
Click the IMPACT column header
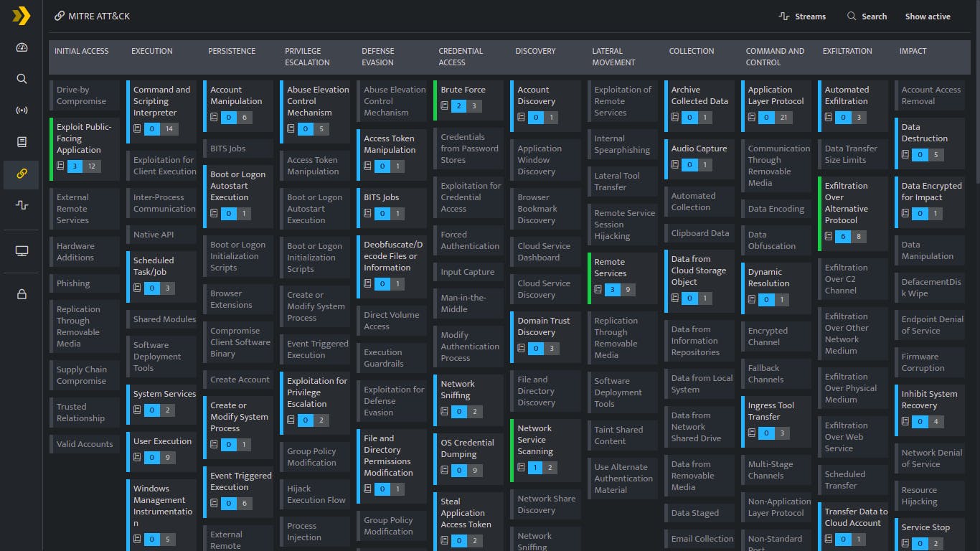(913, 51)
